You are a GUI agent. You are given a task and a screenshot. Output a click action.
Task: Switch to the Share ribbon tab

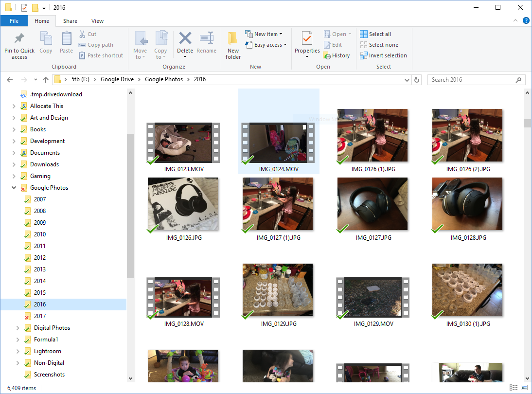[x=70, y=21]
